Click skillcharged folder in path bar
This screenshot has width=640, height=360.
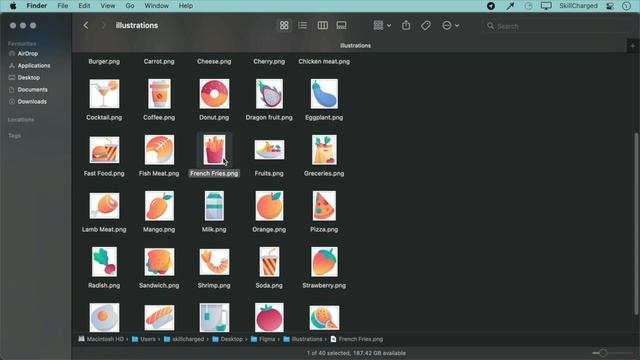(x=184, y=339)
